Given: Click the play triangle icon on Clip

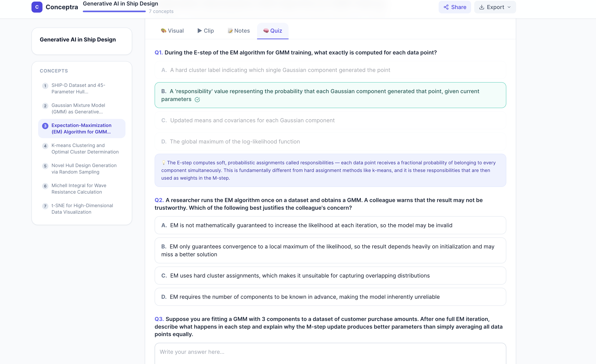Looking at the screenshot, I should tap(200, 31).
